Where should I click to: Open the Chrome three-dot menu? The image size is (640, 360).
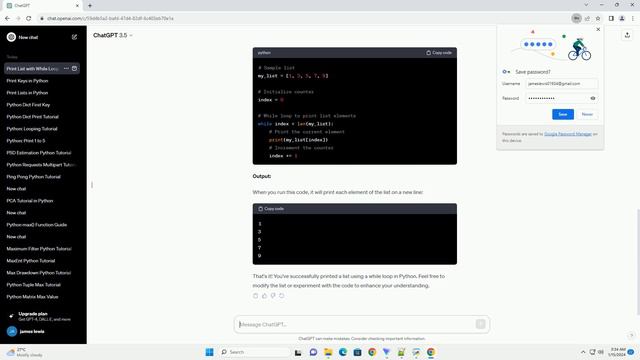click(633, 18)
